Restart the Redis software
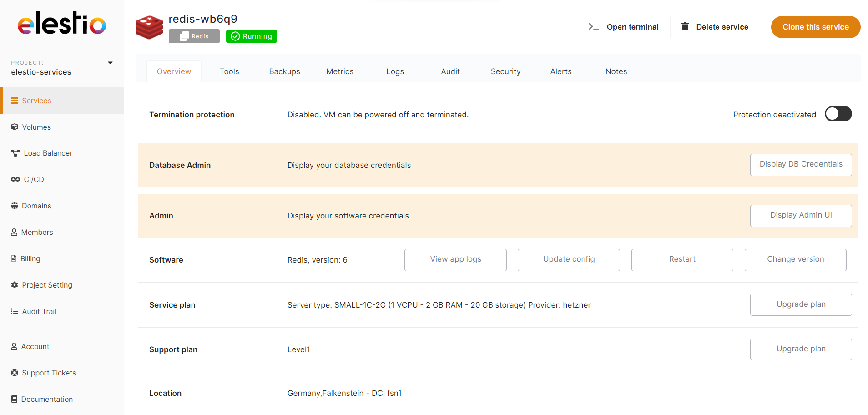This screenshot has width=868, height=415. coord(682,259)
